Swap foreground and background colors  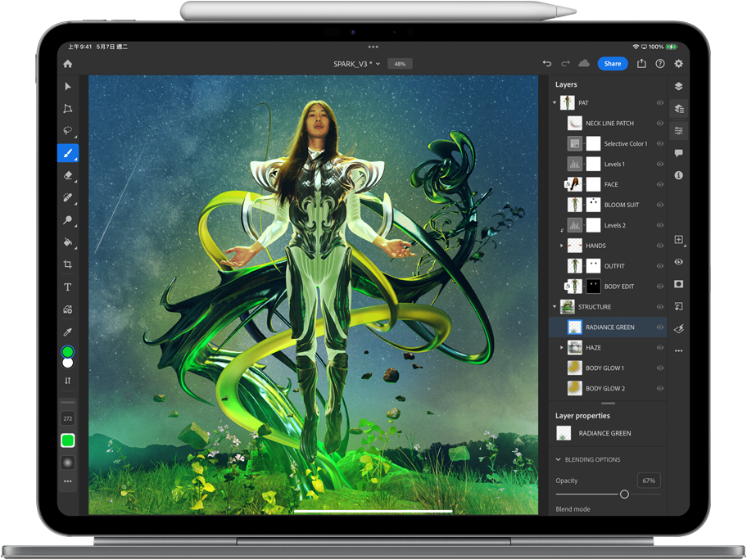click(68, 381)
